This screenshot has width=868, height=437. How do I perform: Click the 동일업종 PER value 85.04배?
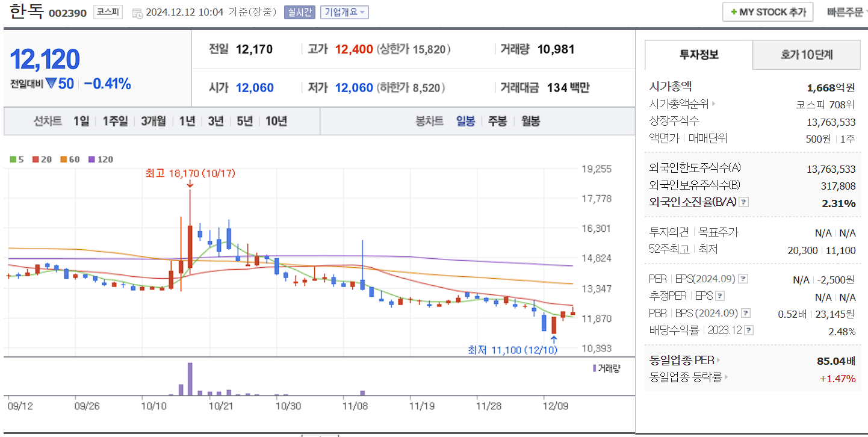836,361
